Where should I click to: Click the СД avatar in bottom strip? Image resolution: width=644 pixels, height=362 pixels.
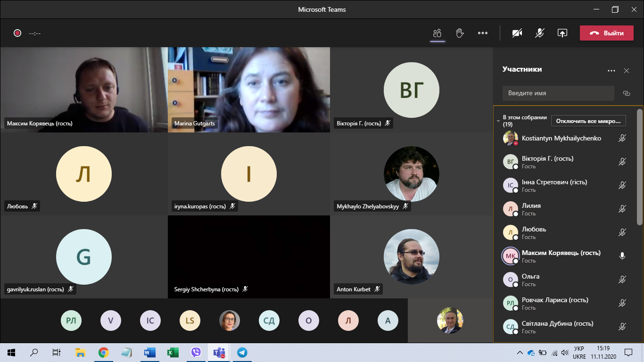click(269, 321)
